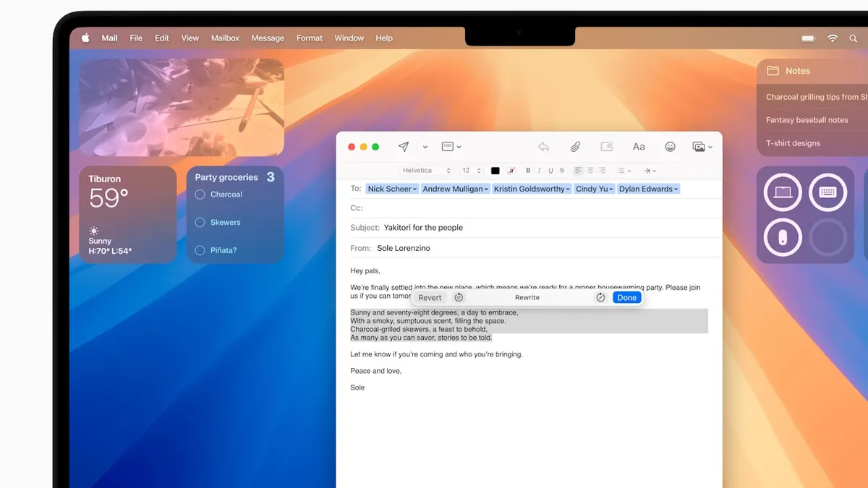This screenshot has height=488, width=868.
Task: Open the photo widget thumbnail
Action: [x=182, y=108]
